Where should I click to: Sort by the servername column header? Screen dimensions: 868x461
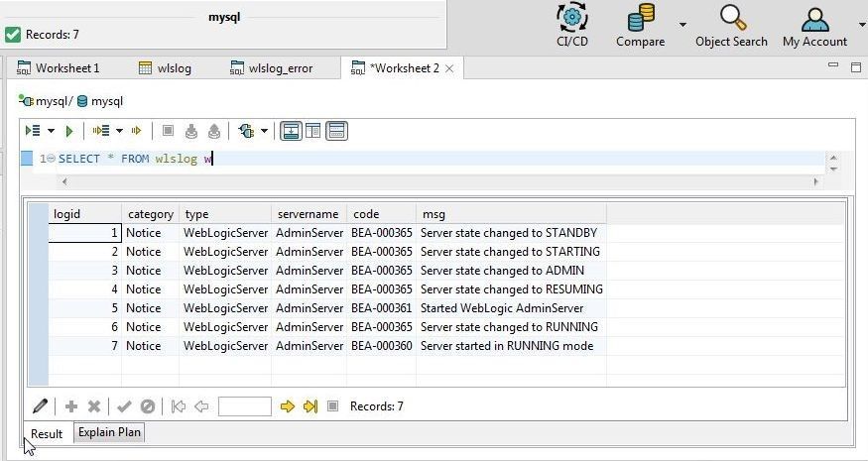point(309,214)
